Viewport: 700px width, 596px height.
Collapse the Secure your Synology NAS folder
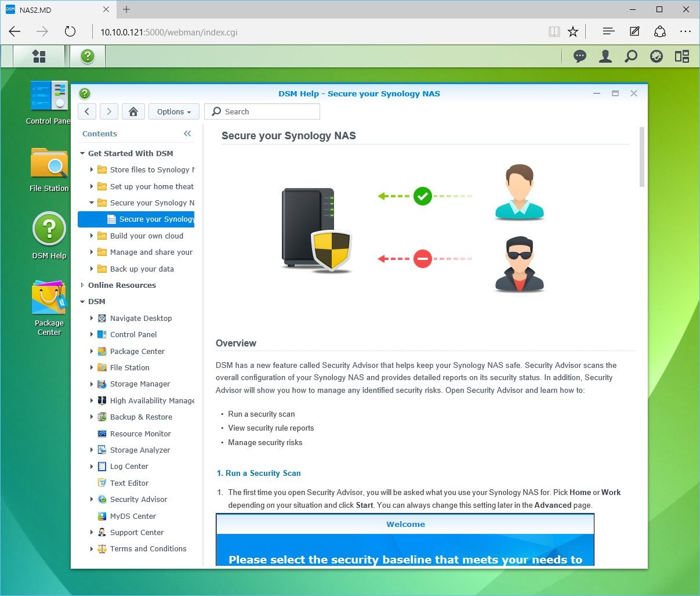(x=92, y=203)
